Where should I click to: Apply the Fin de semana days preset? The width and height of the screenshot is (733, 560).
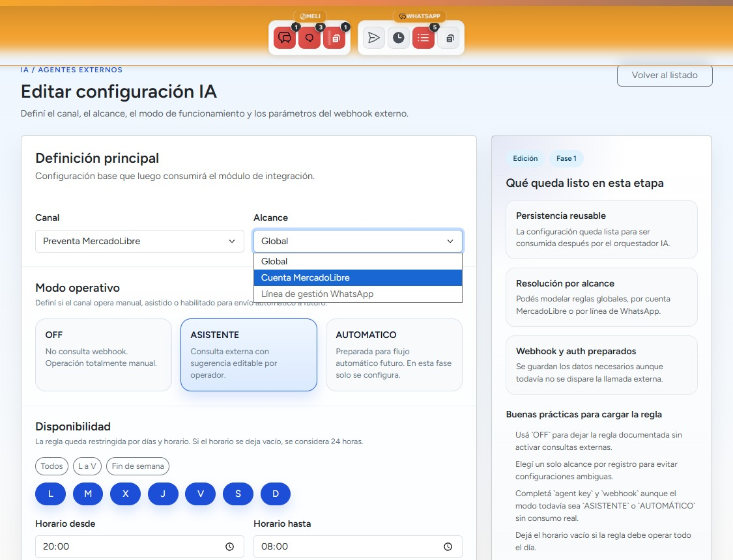(138, 466)
